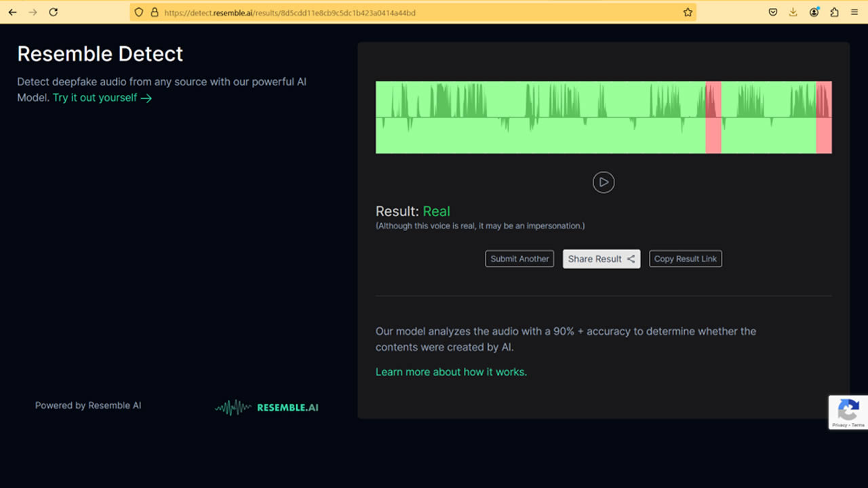Open the Firefox account icon

tap(814, 12)
